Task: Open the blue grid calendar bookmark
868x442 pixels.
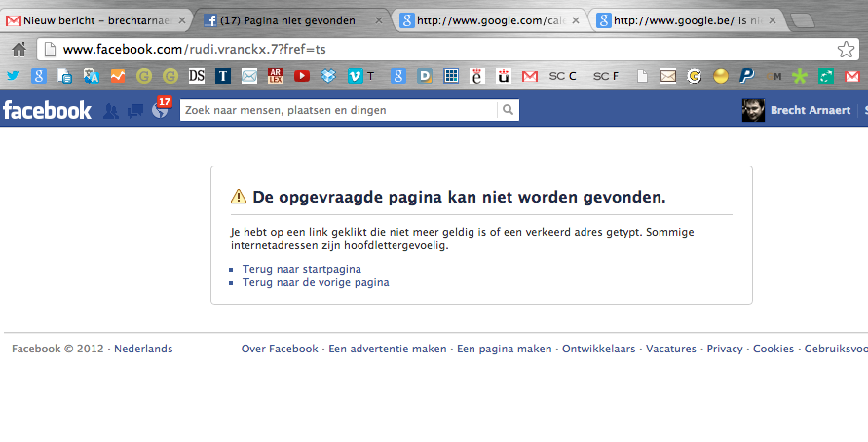Action: point(451,76)
